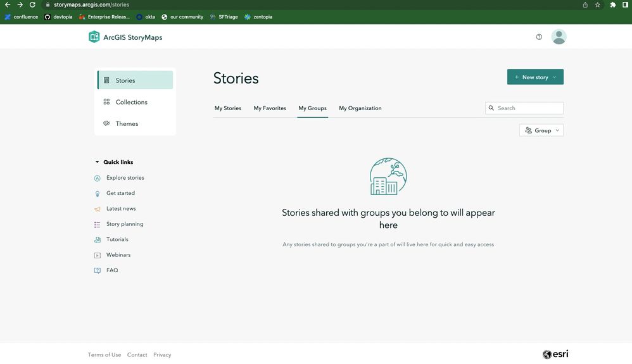Open the Tutorials link
632x364 pixels.
(117, 239)
